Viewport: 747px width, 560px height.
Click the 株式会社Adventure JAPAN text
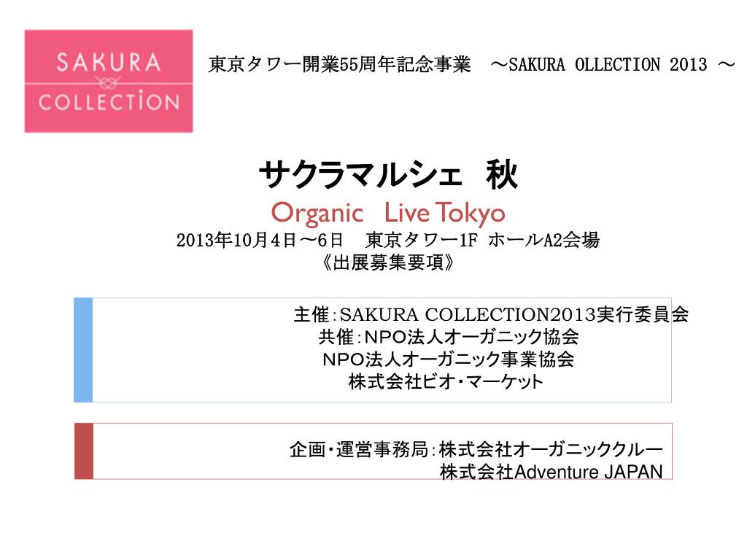click(x=551, y=472)
